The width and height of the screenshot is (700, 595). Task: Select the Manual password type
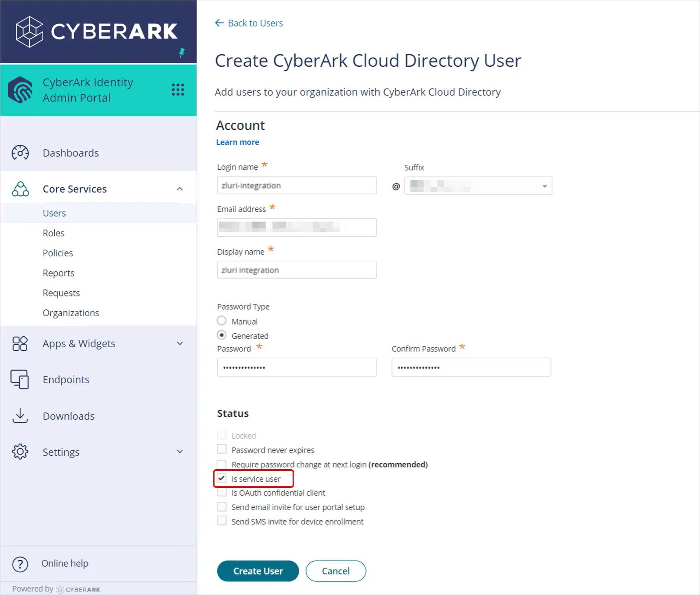point(222,321)
